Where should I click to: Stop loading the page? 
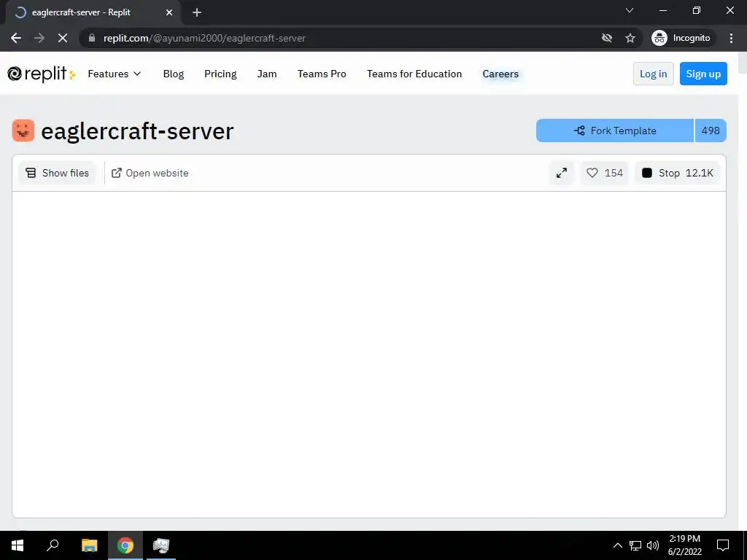63,38
